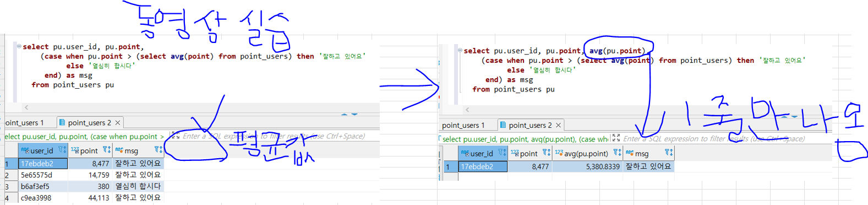Select 17ebdeb2 cell in right grid
Viewport: 868px width, 205px height.
483,166
